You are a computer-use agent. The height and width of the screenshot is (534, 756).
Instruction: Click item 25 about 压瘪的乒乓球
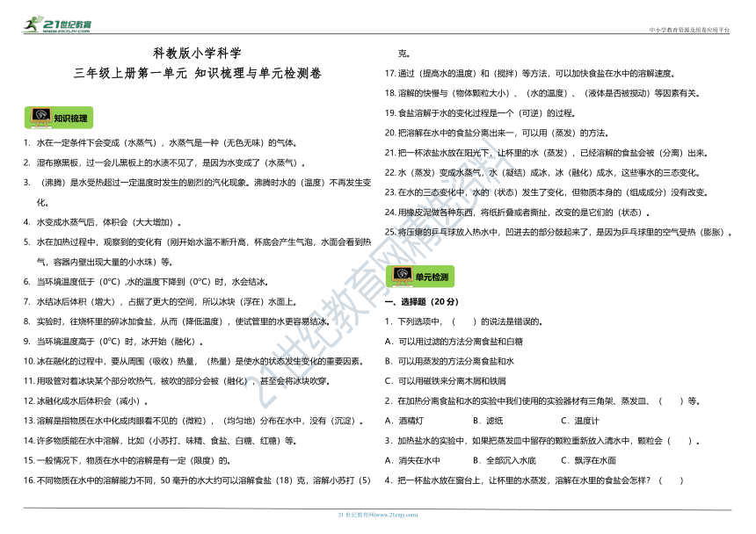pyautogui.click(x=559, y=233)
